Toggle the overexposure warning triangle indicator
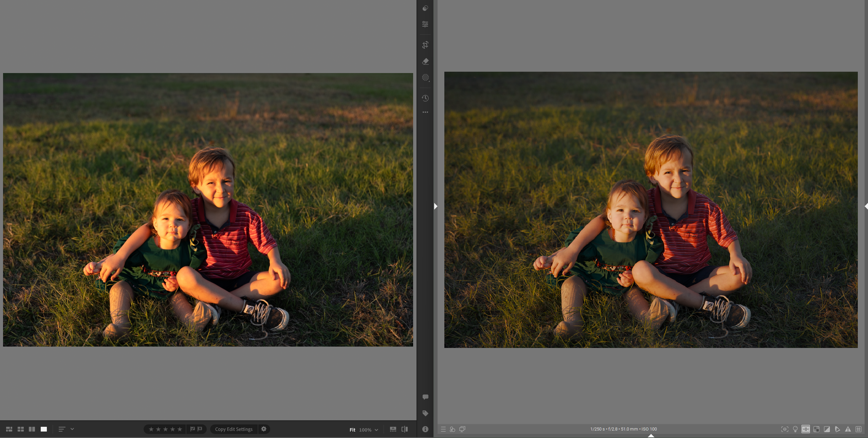 848,429
